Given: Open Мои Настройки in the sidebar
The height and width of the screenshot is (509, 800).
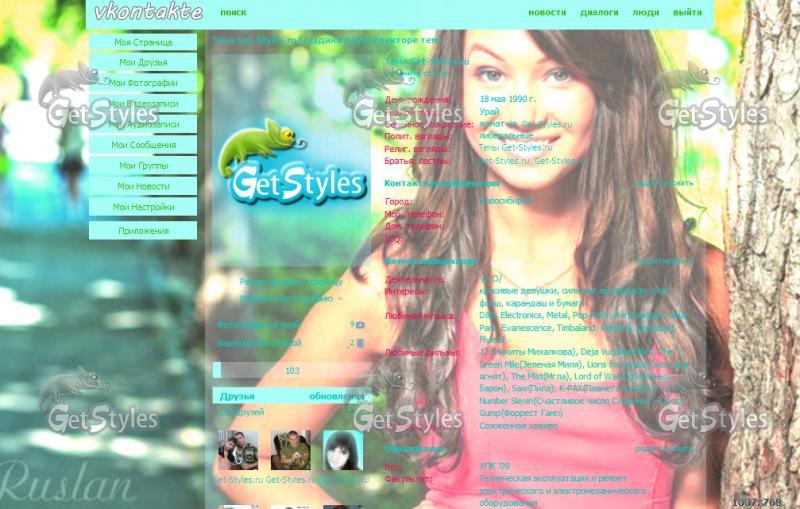Looking at the screenshot, I should point(143,207).
